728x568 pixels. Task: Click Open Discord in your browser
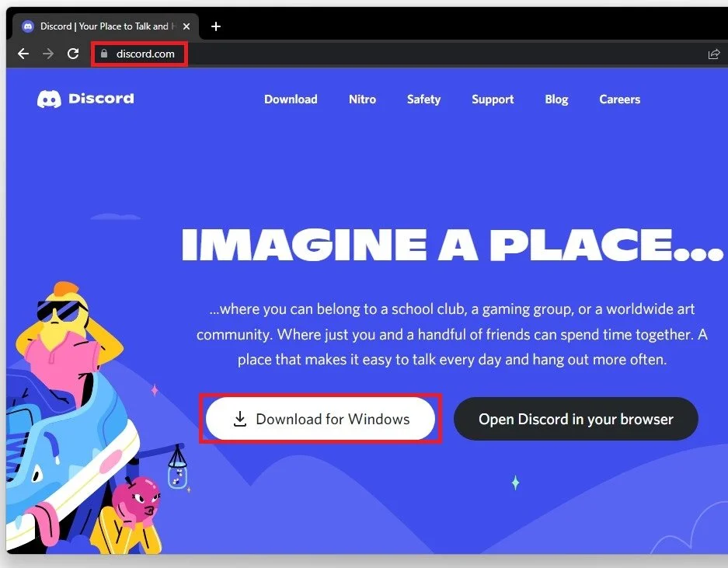pyautogui.click(x=576, y=419)
